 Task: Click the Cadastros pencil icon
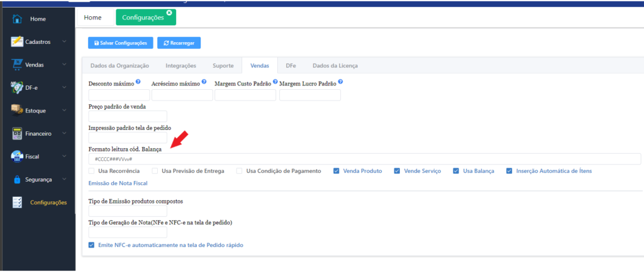pos(18,41)
